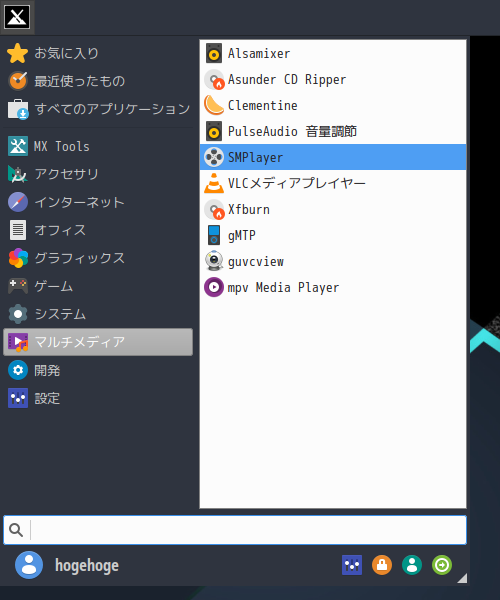Open gMTP device manager
This screenshot has height=600, width=500.
(333, 235)
